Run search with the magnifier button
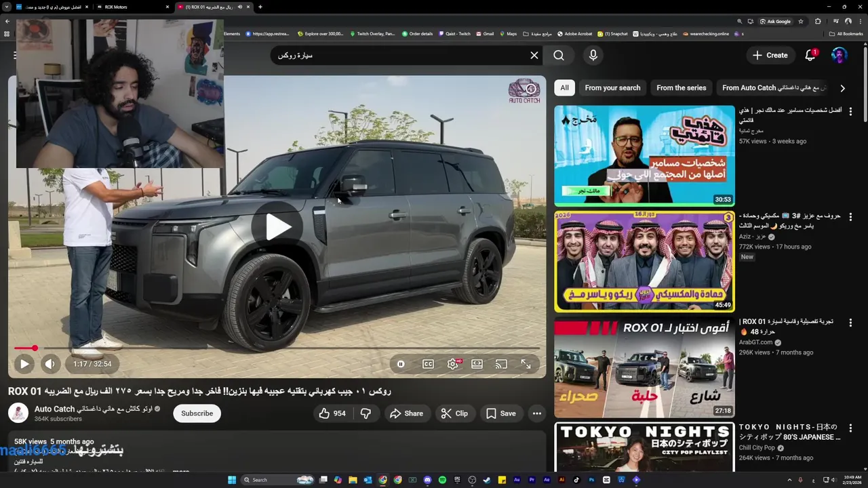 pos(559,56)
